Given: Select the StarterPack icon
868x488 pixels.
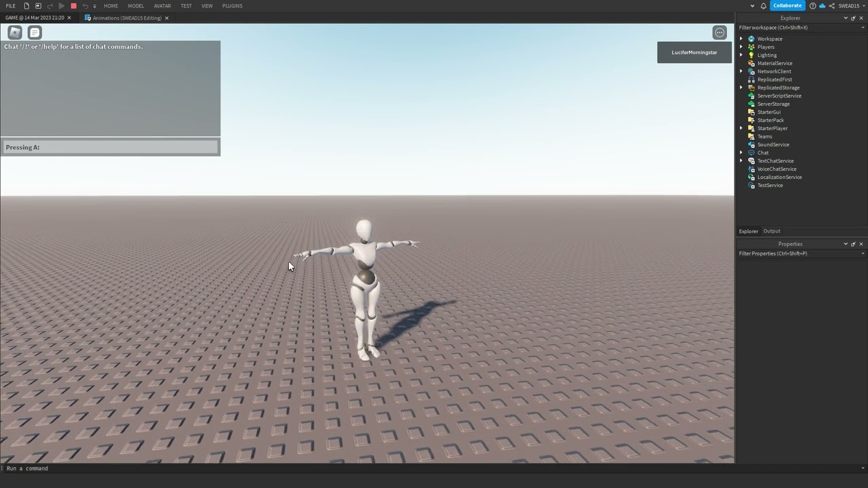Looking at the screenshot, I should point(751,120).
